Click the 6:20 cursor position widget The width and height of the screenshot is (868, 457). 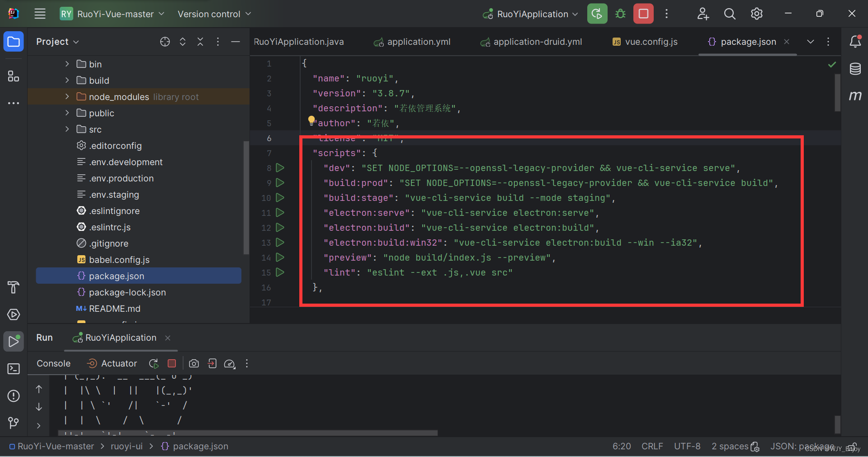622,446
